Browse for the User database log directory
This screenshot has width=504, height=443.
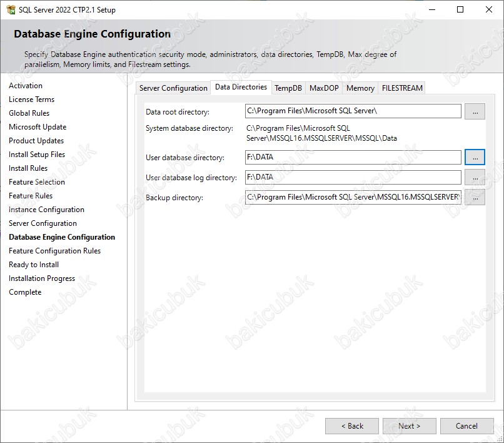pos(475,177)
